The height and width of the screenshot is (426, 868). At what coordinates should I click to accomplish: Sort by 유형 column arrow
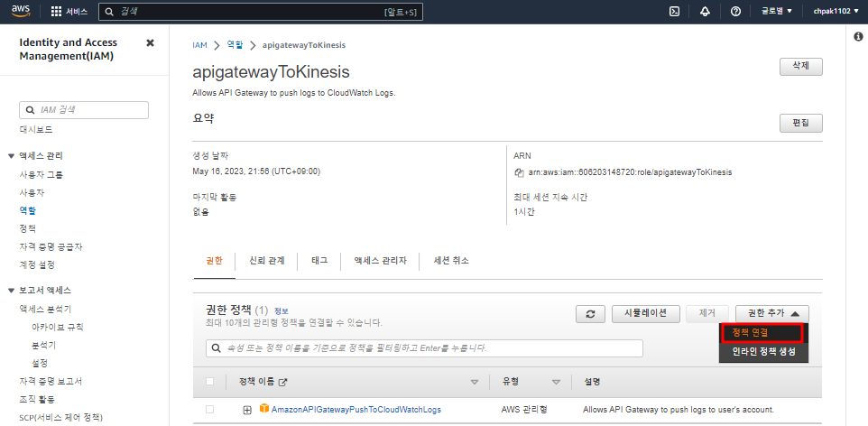point(557,383)
